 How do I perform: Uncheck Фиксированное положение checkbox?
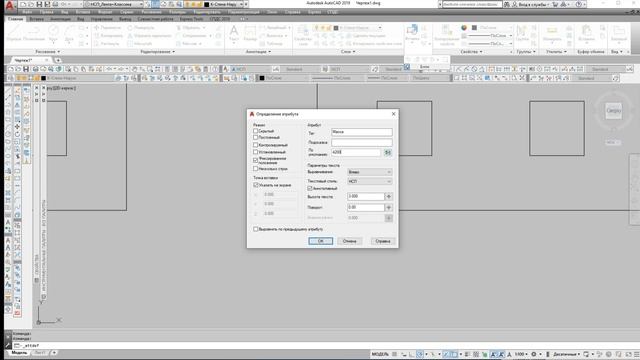pos(256,160)
